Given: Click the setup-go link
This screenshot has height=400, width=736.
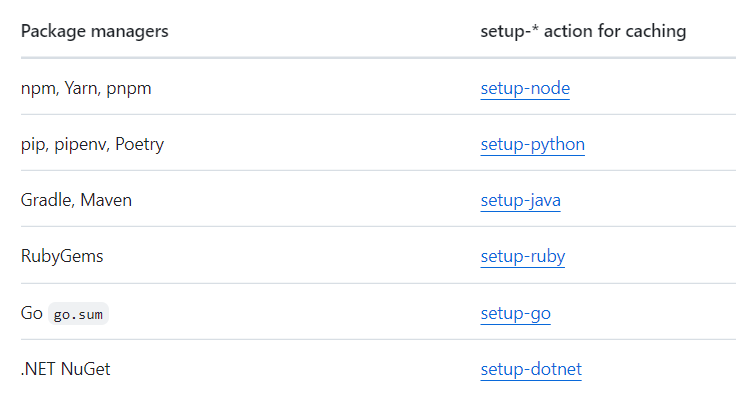Looking at the screenshot, I should tap(515, 313).
